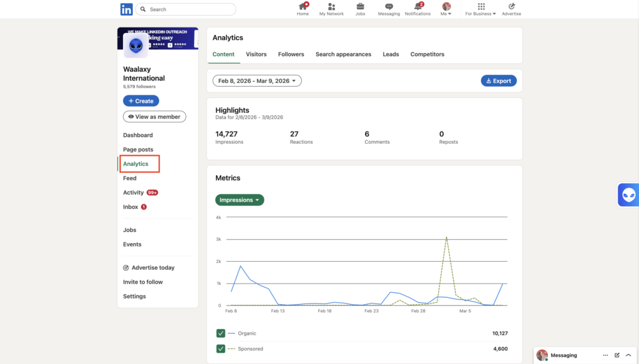Collapse the Messaging panel chevron

pos(628,355)
